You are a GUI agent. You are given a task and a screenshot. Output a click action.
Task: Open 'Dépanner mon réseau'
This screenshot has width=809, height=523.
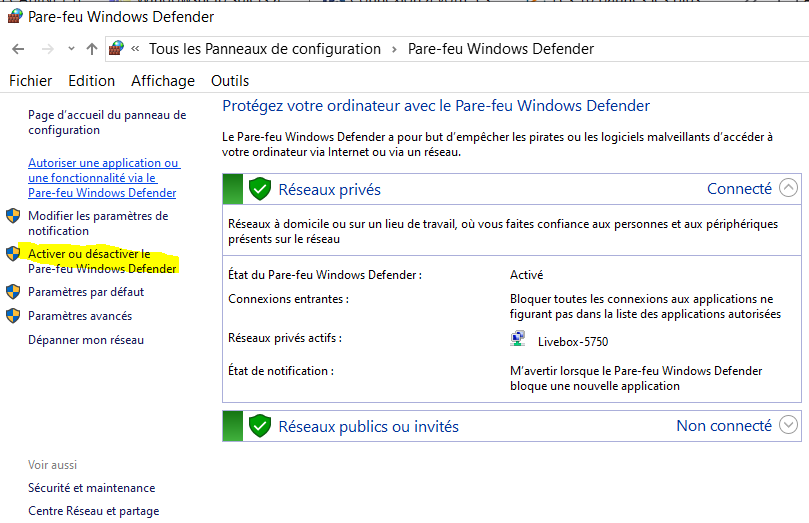point(86,340)
